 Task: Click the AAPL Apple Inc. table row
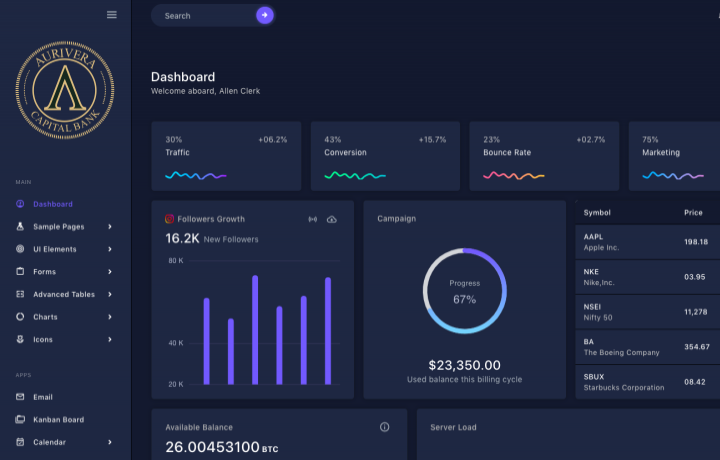point(646,242)
